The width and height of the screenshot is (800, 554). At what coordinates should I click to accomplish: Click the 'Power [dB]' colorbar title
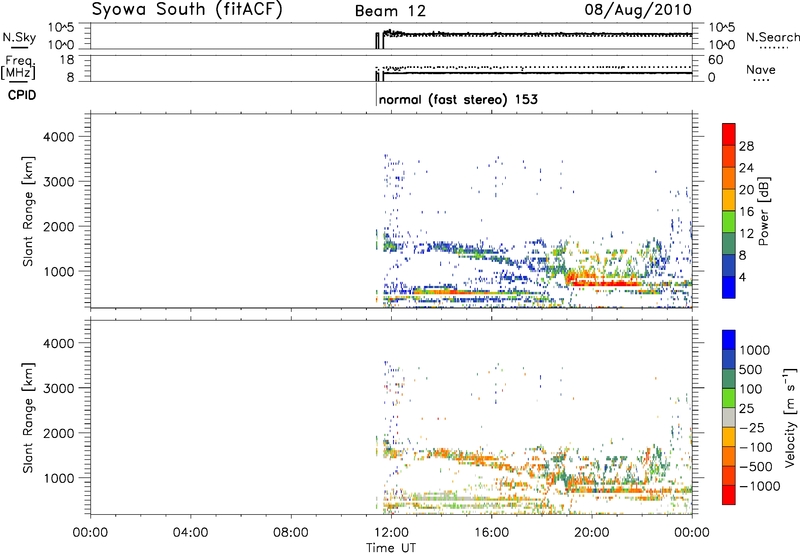click(x=763, y=211)
